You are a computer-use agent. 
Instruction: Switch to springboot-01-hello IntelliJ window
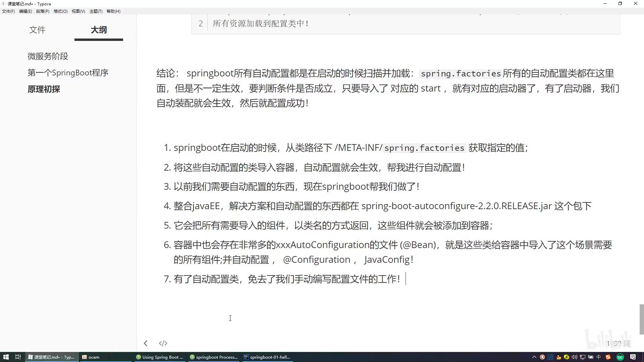tap(267, 357)
